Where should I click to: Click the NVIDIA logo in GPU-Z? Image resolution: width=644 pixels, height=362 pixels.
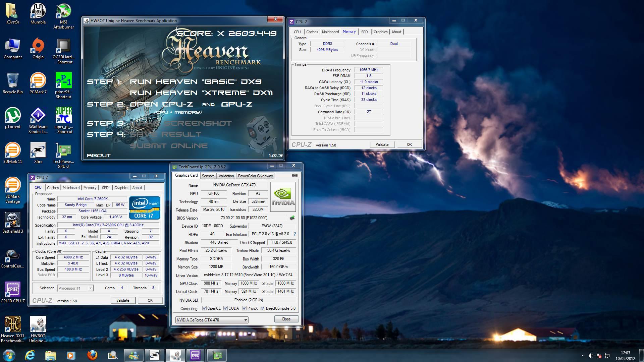[283, 197]
